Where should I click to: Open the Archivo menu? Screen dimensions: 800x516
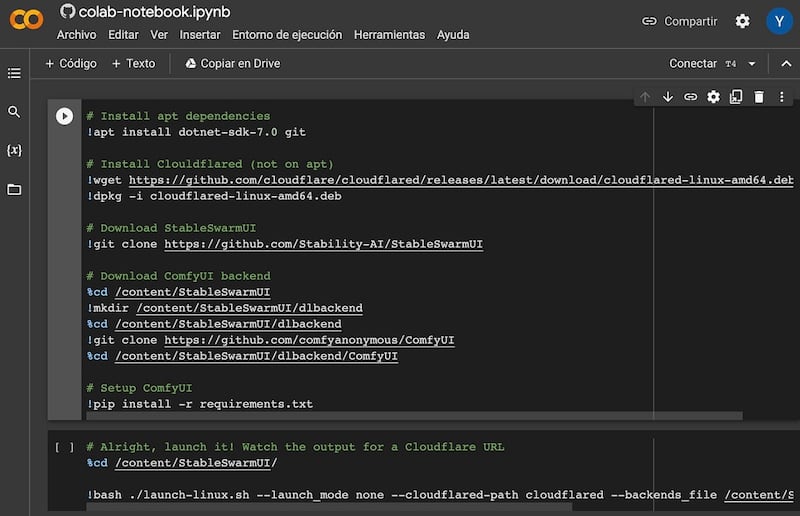coord(76,35)
